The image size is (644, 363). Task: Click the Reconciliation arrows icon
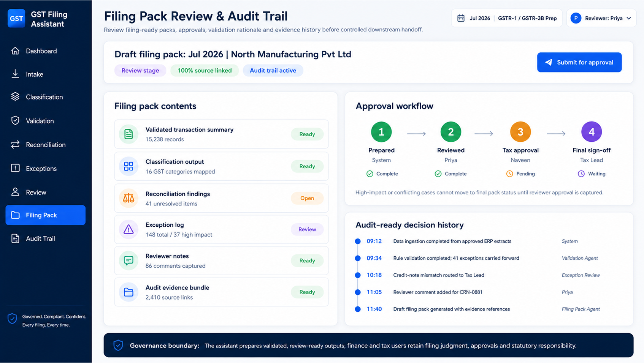coord(15,145)
